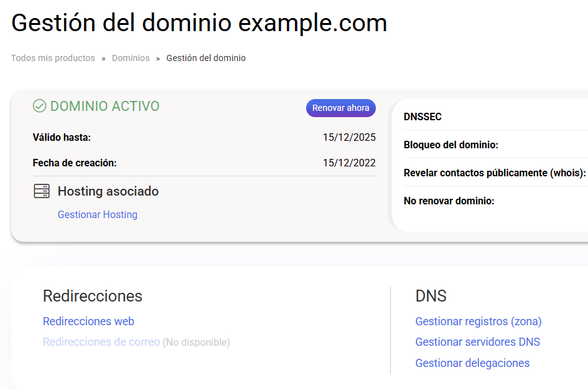
Task: Click the Bloqueo del dominio label
Action: (x=451, y=145)
